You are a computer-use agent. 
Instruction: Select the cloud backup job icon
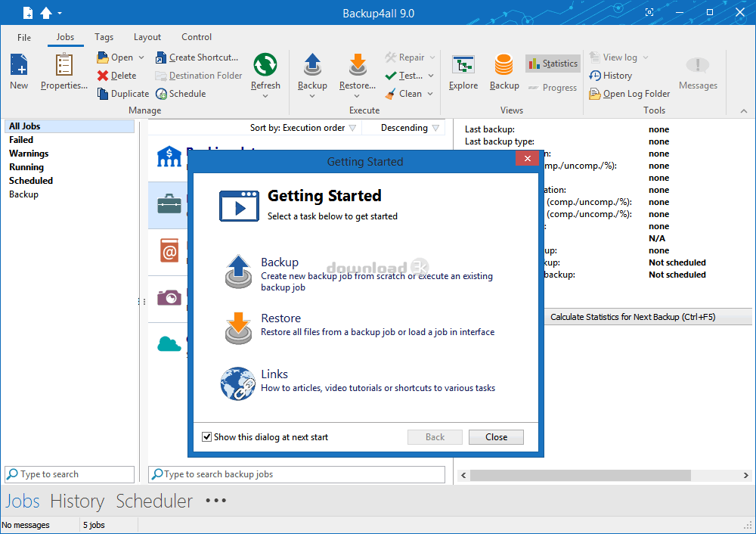169,343
